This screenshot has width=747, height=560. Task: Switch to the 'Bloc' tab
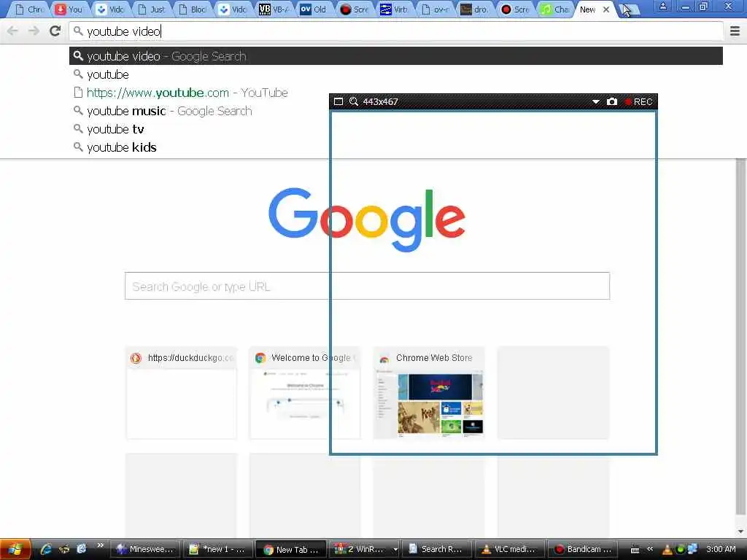point(193,9)
